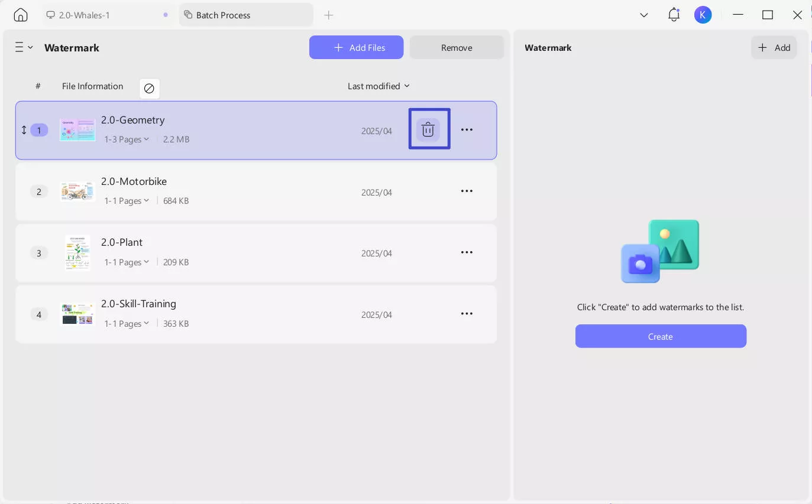This screenshot has height=504, width=812.
Task: Expand page range dropdown for 2.0-Motorbike
Action: click(127, 201)
